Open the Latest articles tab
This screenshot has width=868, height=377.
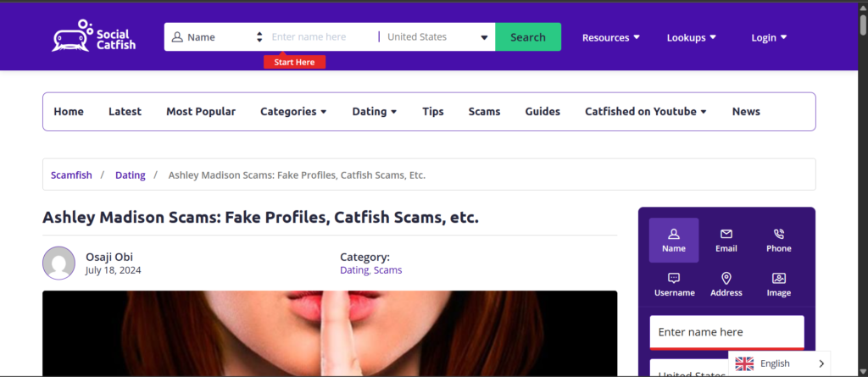point(125,111)
